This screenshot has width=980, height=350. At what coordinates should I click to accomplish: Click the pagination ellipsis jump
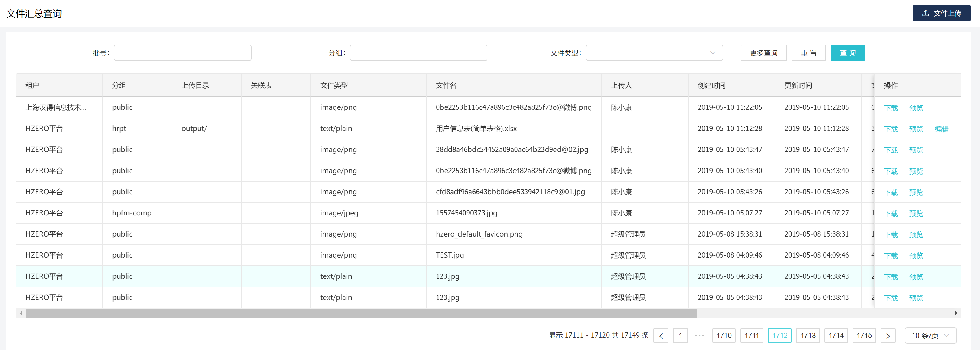coord(700,336)
